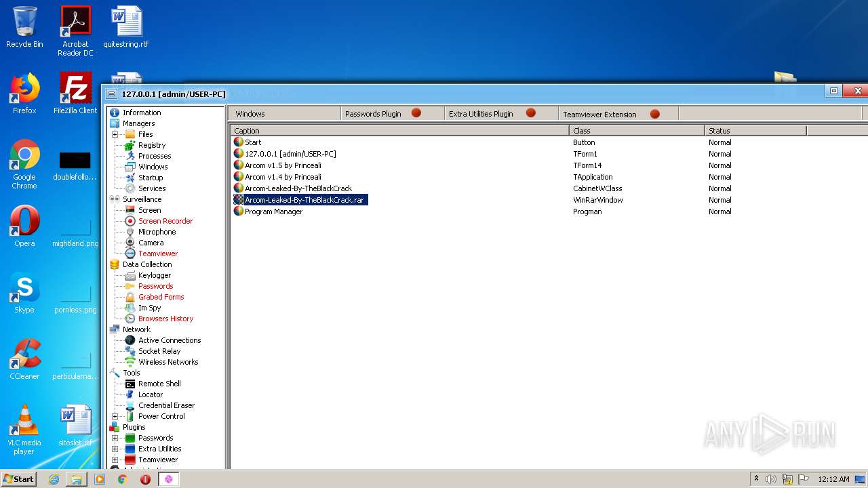Screen dimensions: 868x488
Task: Expand the Extra Utilities plugin node
Action: tap(115, 449)
